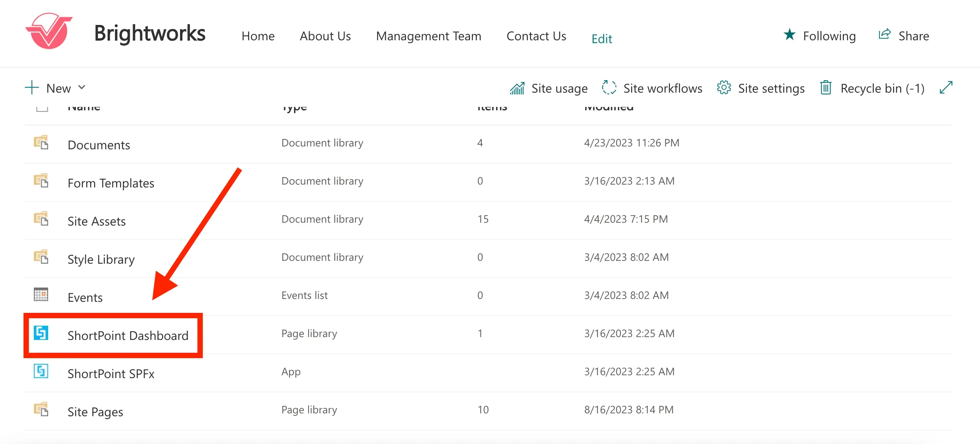Screen dimensions: 980x444
Task: Open the Site Pages library
Action: (x=96, y=412)
